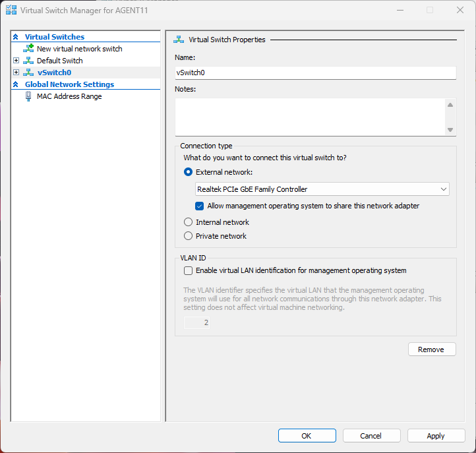Click the Notes scrollbar down arrow
The width and height of the screenshot is (476, 453).
pos(450,130)
